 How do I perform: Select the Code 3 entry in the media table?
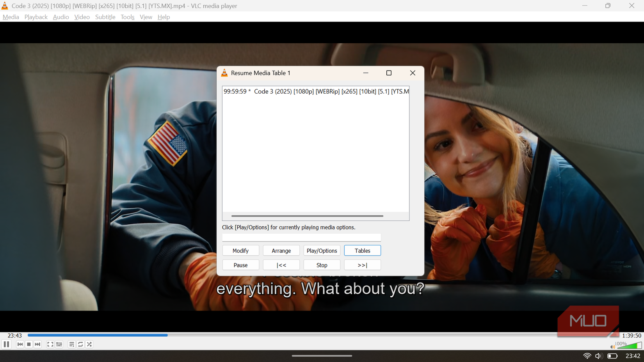[x=316, y=91]
